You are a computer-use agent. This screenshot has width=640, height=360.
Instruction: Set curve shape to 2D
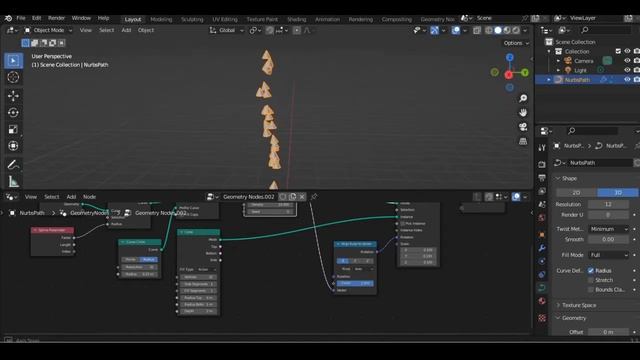coord(577,192)
